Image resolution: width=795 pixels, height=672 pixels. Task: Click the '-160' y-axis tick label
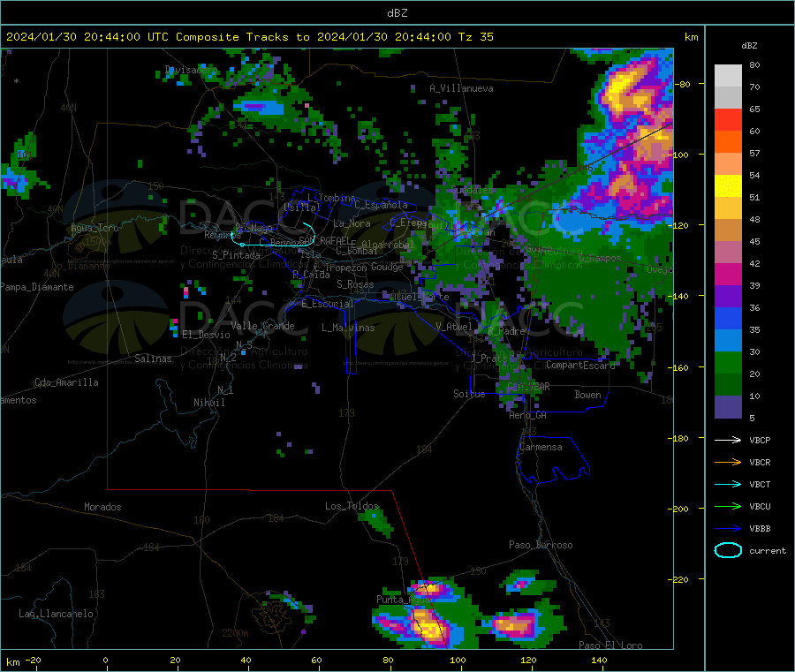(679, 367)
